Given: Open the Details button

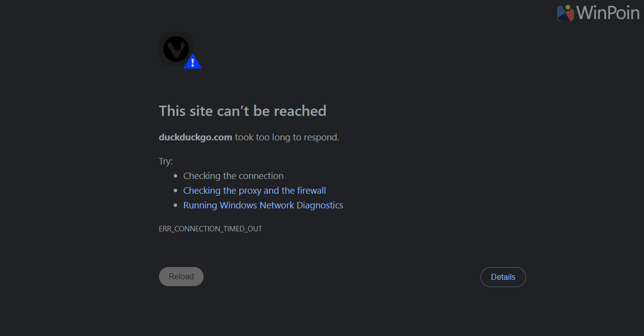Looking at the screenshot, I should click(x=503, y=277).
